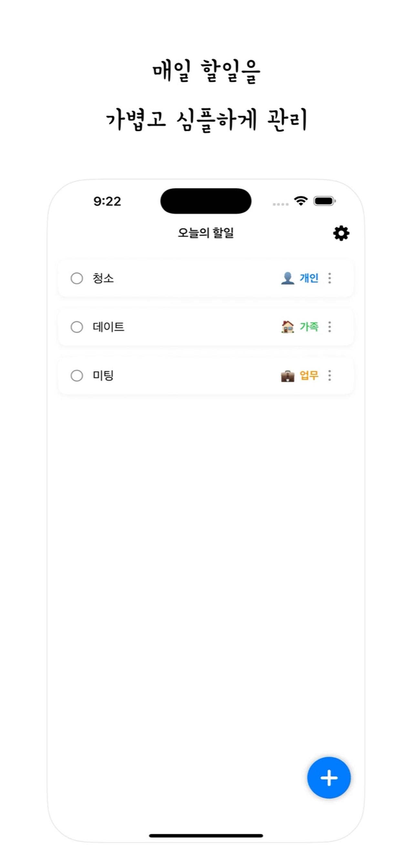Click the house icon on 데이트 task
Screen dimensions: 401x868
(287, 327)
